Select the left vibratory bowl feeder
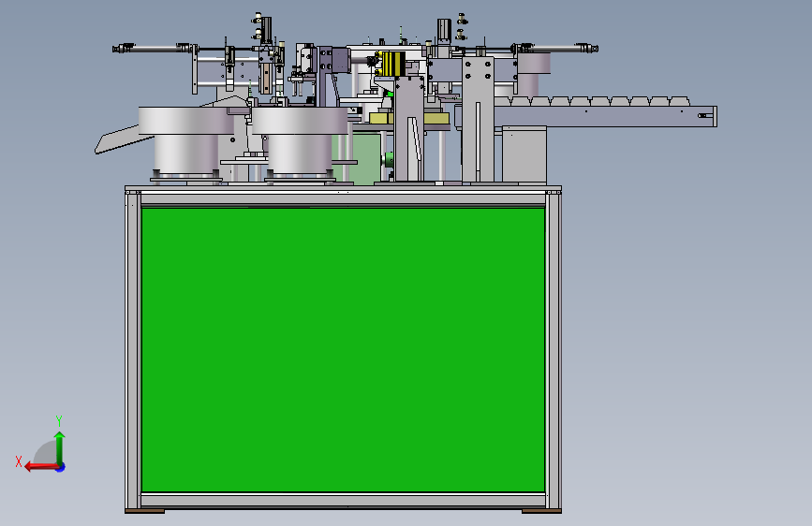 [x=185, y=142]
